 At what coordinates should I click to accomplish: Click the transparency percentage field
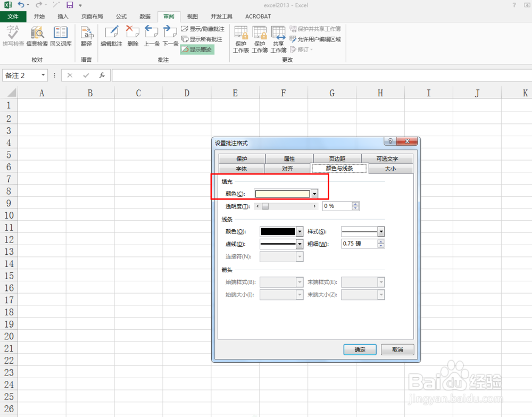click(x=337, y=206)
